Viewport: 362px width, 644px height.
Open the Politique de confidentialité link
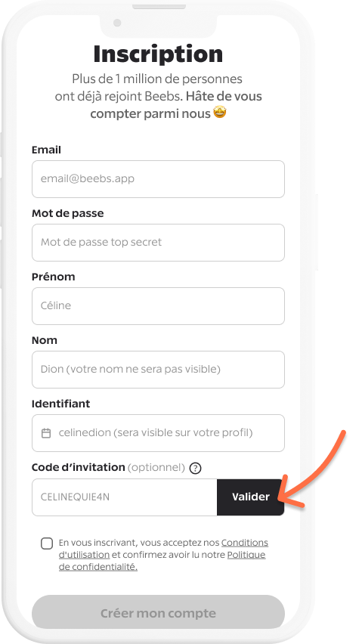[162, 561]
